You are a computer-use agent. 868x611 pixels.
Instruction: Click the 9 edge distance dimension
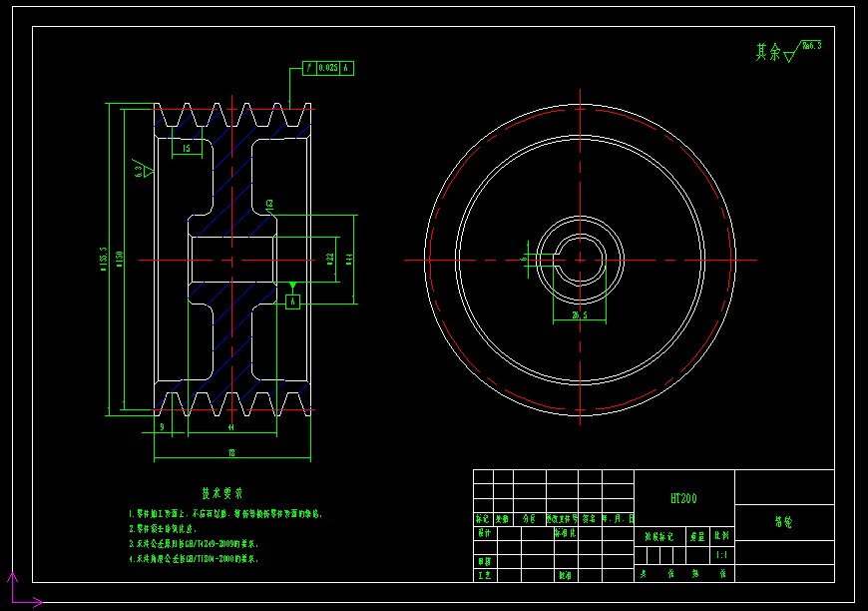(163, 427)
